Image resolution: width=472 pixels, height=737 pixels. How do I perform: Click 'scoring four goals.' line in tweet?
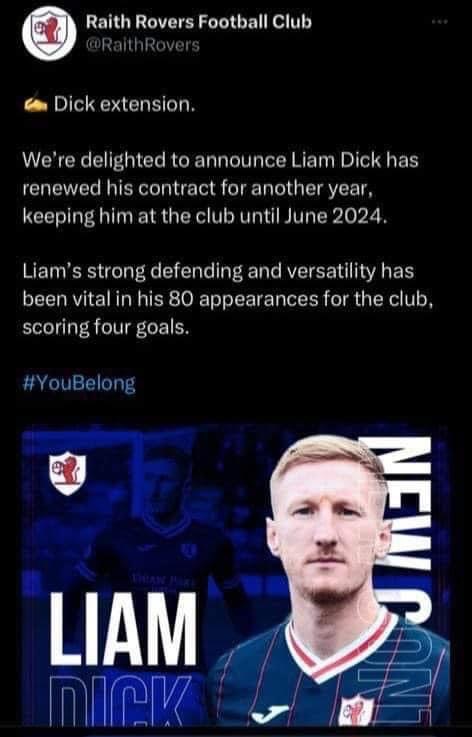[106, 328]
